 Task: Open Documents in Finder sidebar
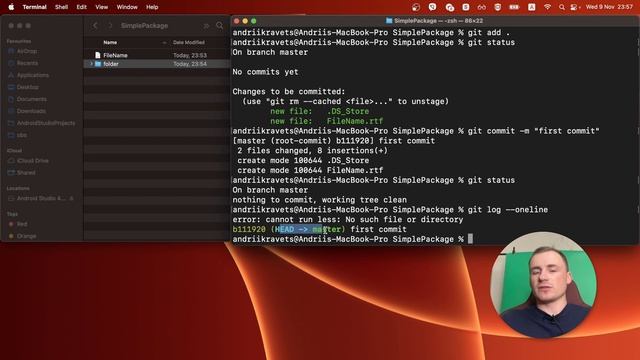(31, 99)
